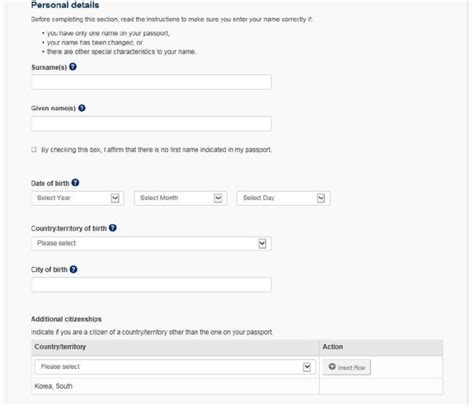Viewport: 474px width, 406px height.
Task: Open Country/territory of birth help icon
Action: 113,228
